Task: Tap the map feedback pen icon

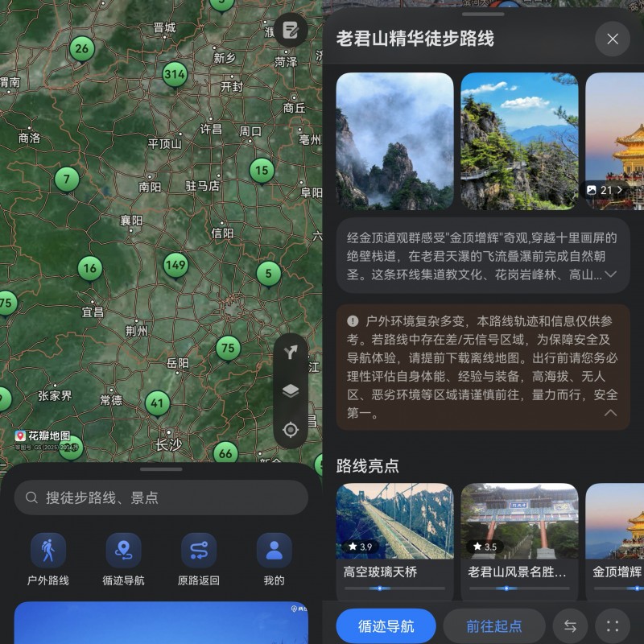Action: tap(290, 31)
